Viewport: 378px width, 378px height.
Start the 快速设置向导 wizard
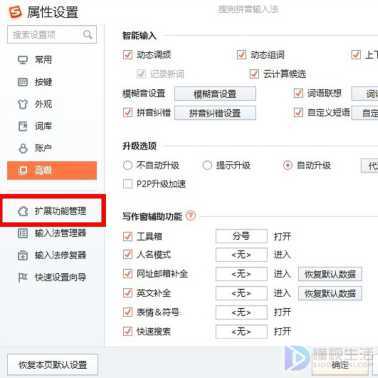click(52, 277)
